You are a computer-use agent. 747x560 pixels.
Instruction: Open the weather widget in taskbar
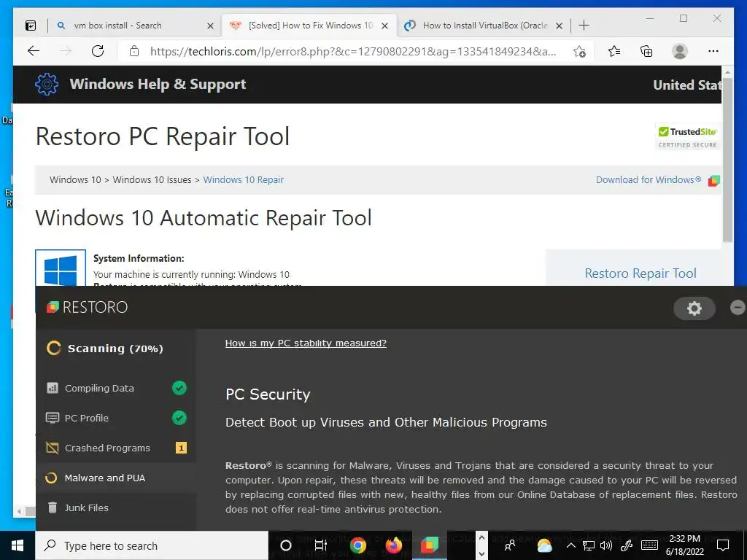(544, 545)
